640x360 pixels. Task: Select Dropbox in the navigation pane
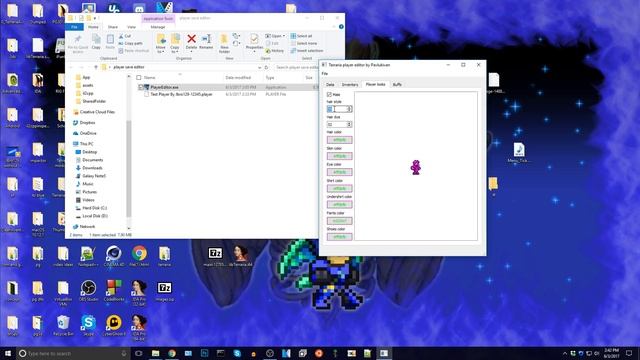84,122
